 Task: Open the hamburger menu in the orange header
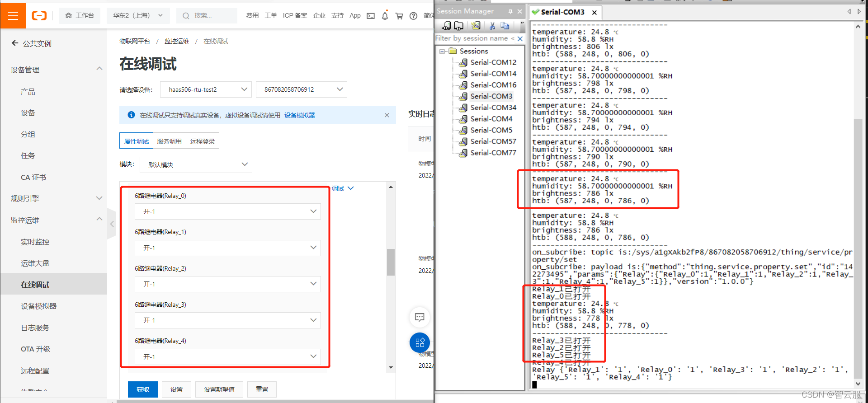coord(13,16)
